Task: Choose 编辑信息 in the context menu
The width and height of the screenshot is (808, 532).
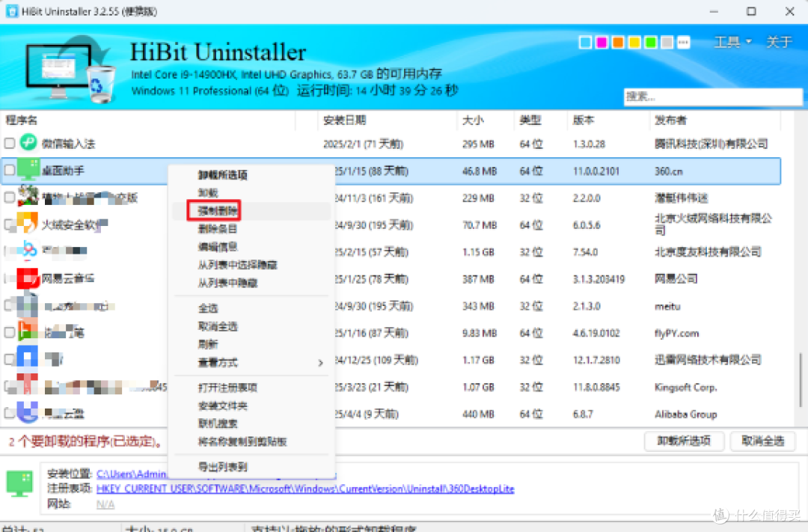Action: [251, 246]
